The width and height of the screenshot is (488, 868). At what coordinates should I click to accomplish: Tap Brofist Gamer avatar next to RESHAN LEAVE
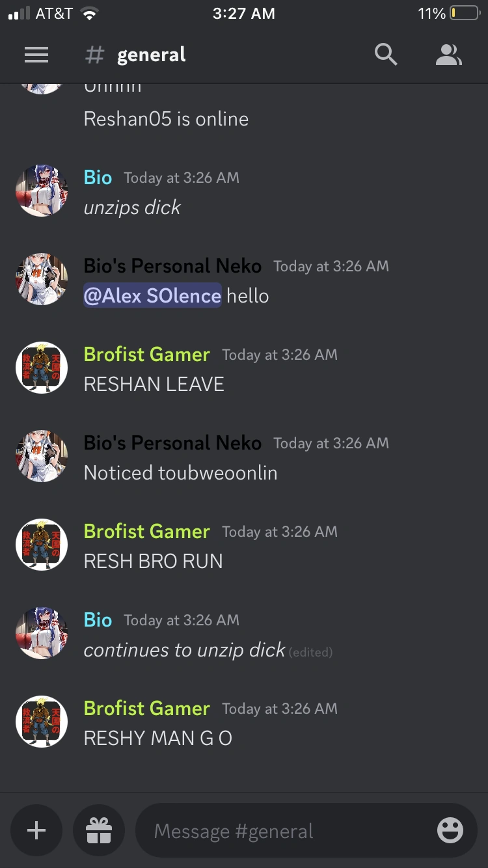[42, 368]
